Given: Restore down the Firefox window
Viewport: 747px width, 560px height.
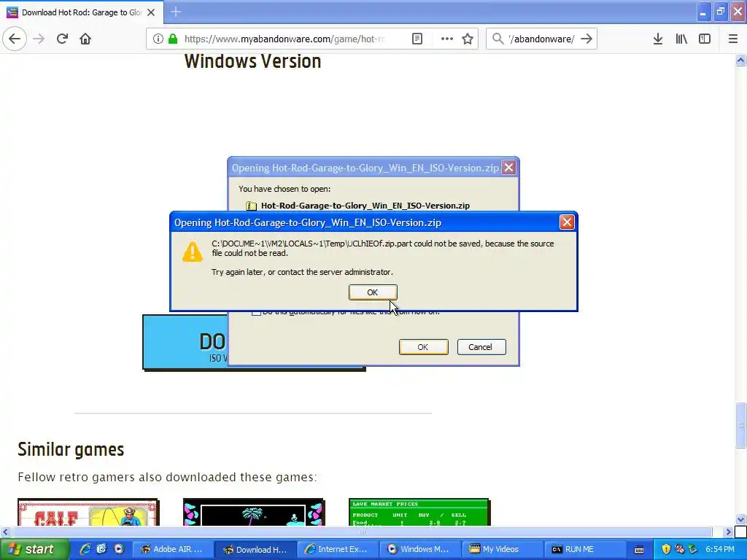Looking at the screenshot, I should [x=721, y=12].
